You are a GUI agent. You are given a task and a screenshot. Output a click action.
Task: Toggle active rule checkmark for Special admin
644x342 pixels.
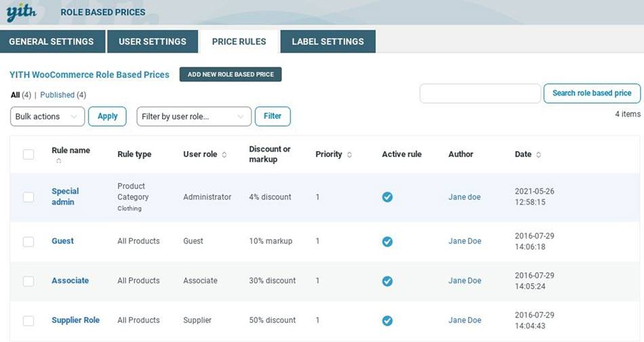coord(387,197)
